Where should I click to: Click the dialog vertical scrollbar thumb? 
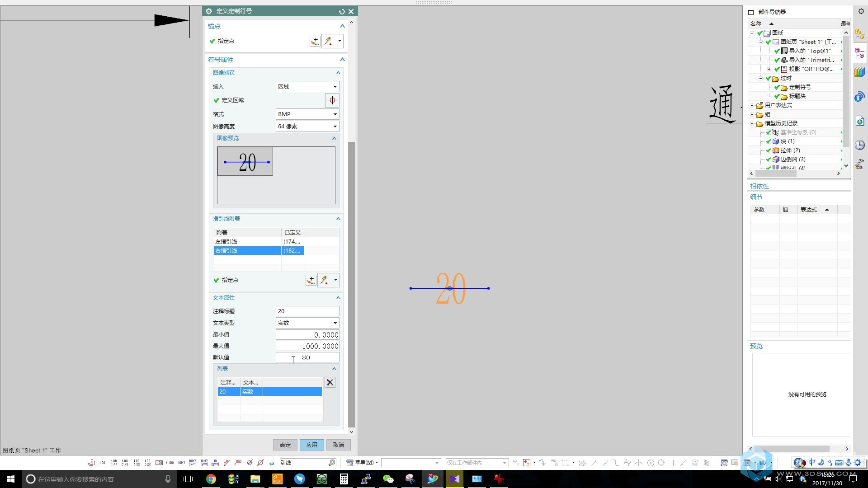(x=351, y=285)
